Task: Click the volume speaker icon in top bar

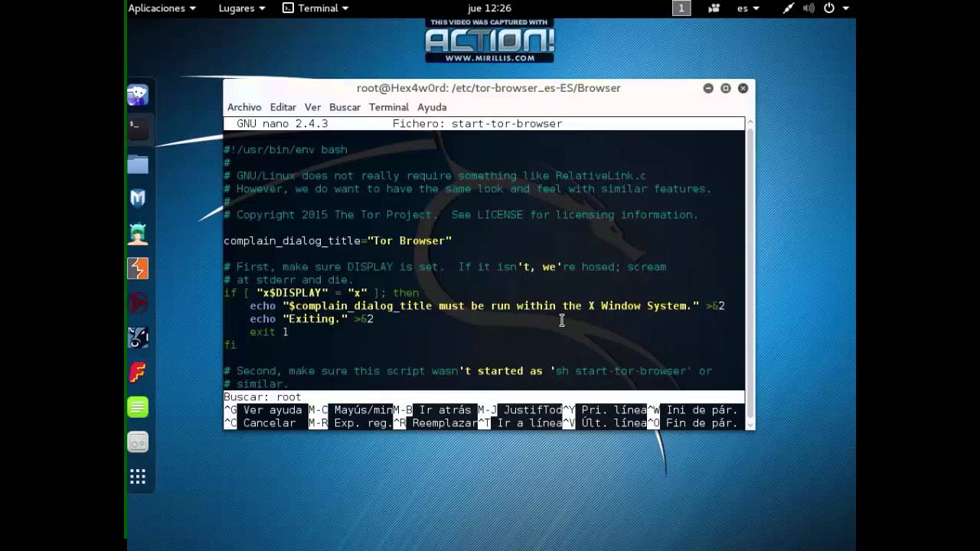Action: point(808,8)
